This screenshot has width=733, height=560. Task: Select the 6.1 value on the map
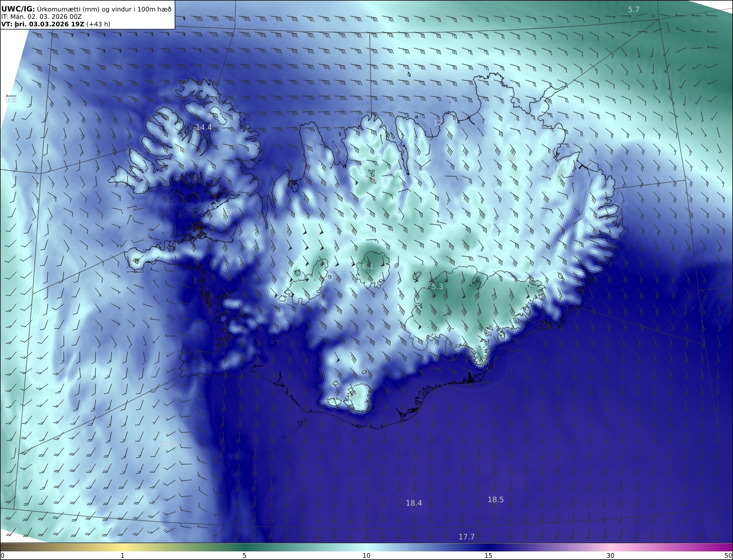pos(368,266)
